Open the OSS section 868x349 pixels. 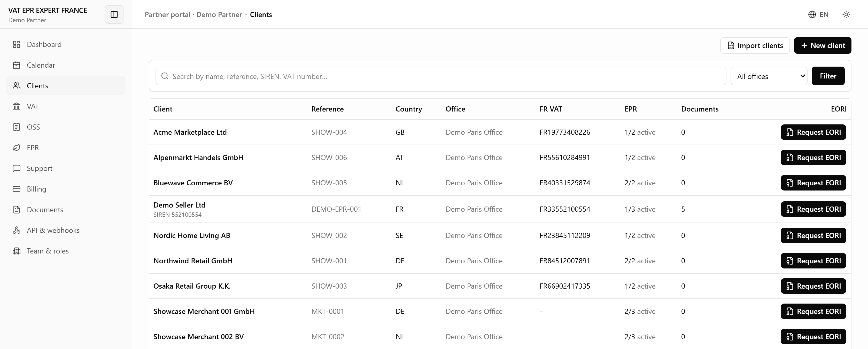[x=66, y=127]
